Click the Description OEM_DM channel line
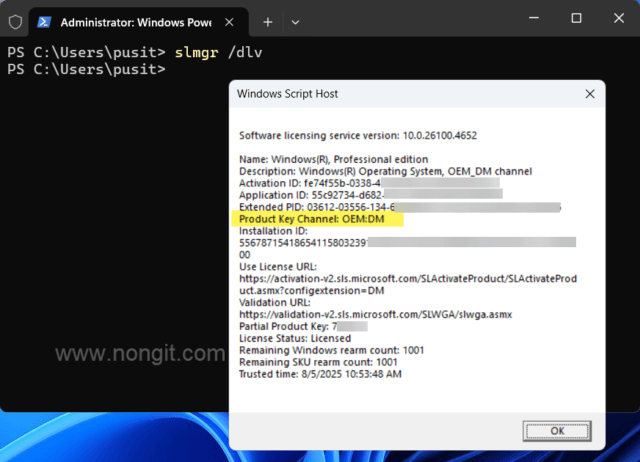 (386, 171)
